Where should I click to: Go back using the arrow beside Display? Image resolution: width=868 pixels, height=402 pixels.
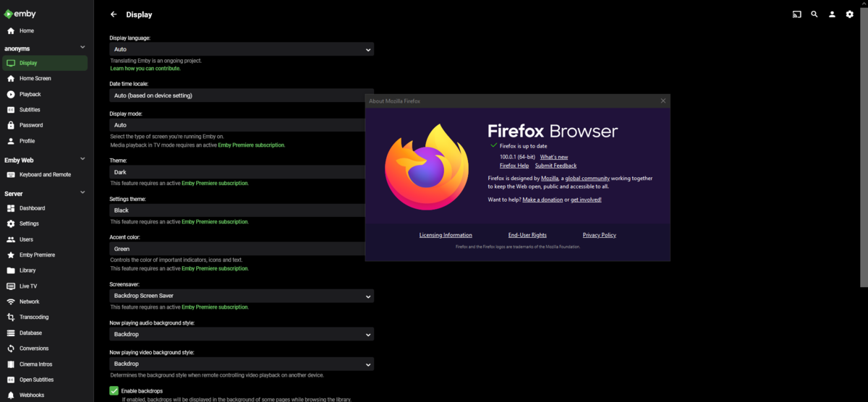coord(114,14)
